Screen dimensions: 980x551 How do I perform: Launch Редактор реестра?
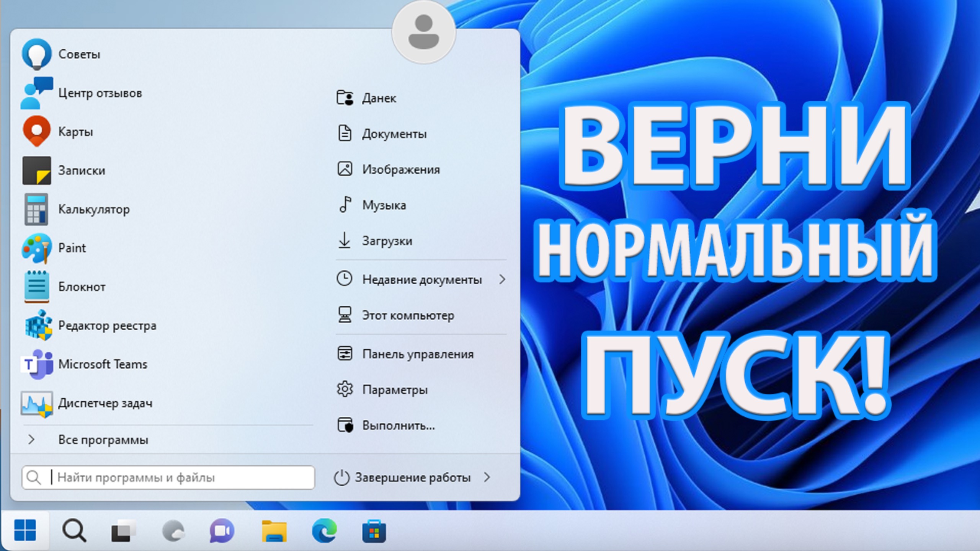pos(107,326)
